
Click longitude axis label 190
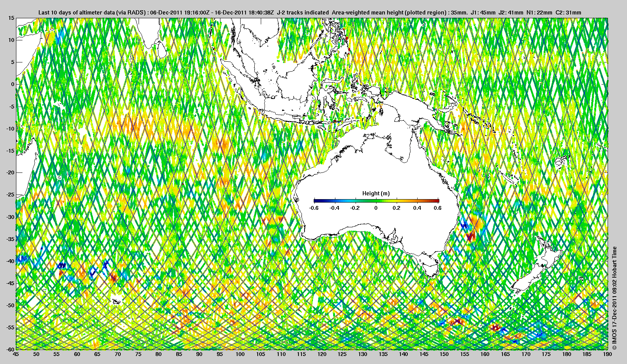click(x=607, y=354)
